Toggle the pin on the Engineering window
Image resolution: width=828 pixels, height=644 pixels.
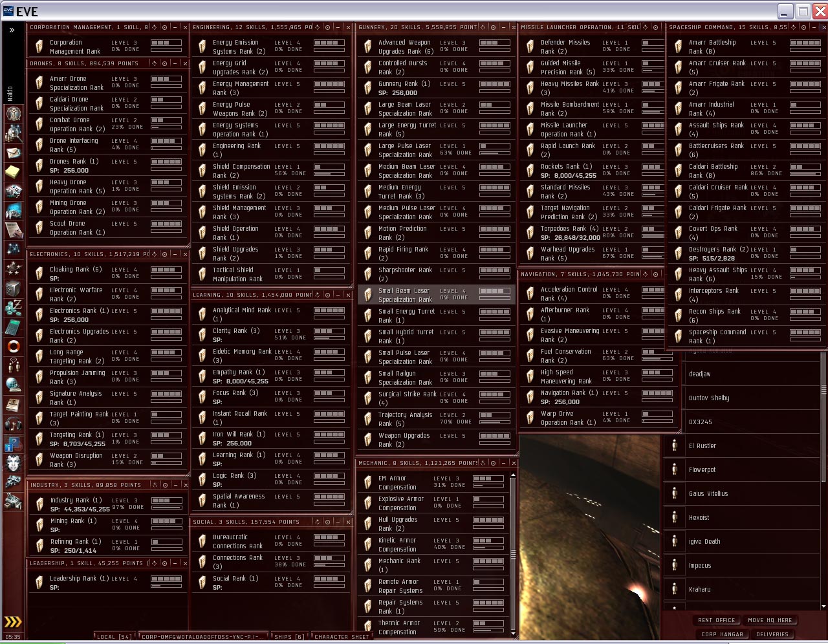(x=317, y=27)
